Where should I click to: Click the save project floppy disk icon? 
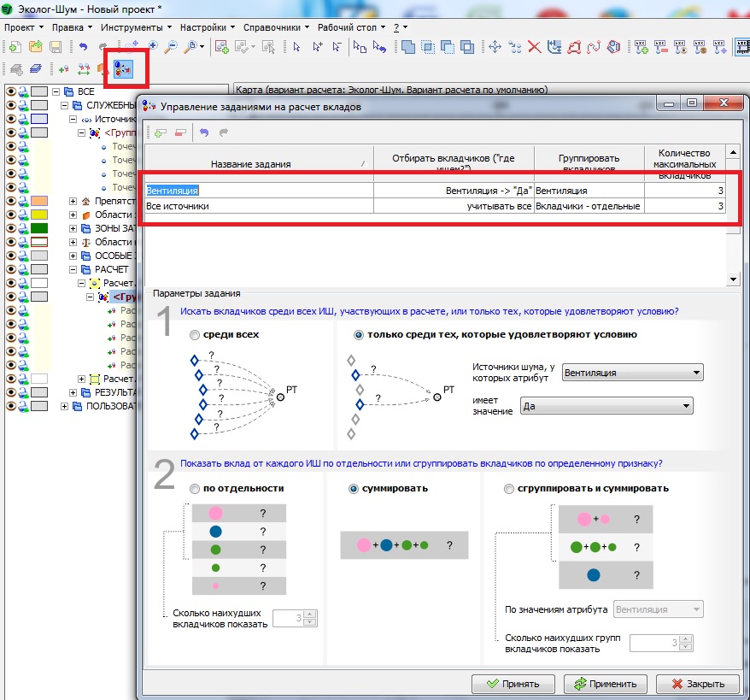click(55, 47)
